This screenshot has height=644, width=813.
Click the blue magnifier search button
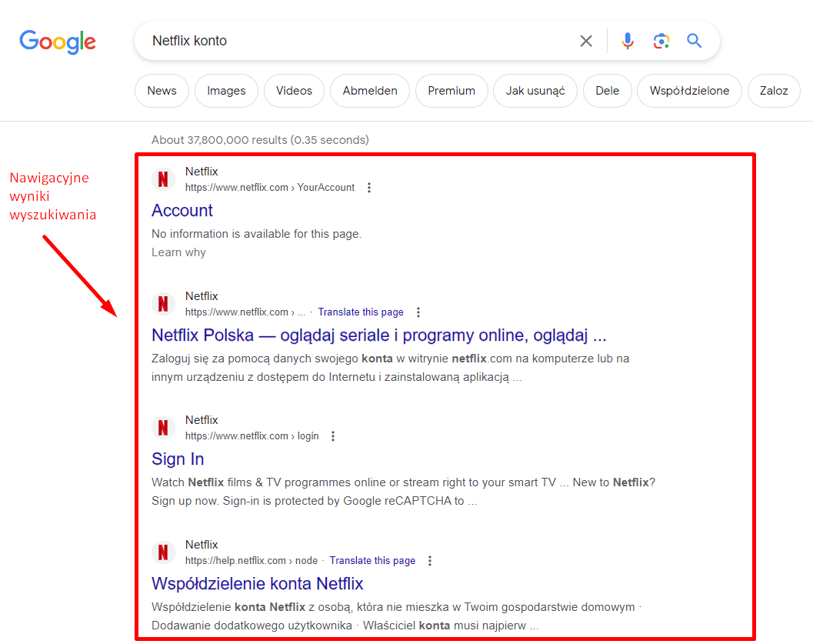(695, 41)
